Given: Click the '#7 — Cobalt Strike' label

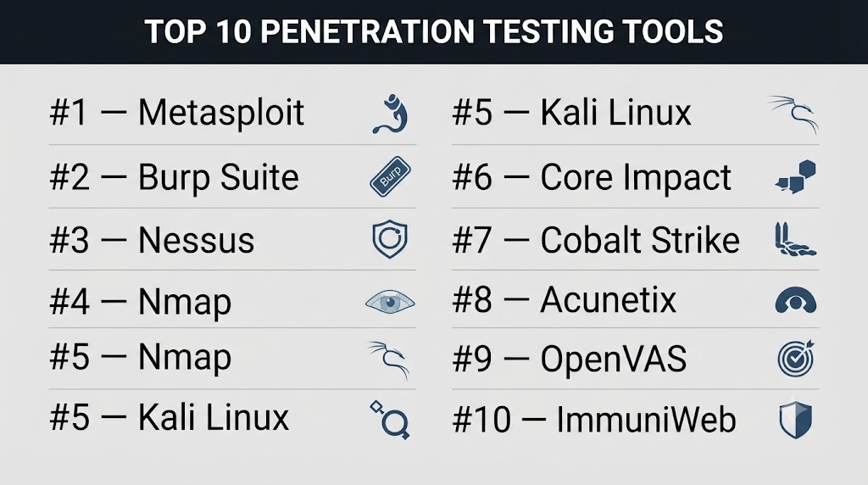Looking at the screenshot, I should (596, 240).
